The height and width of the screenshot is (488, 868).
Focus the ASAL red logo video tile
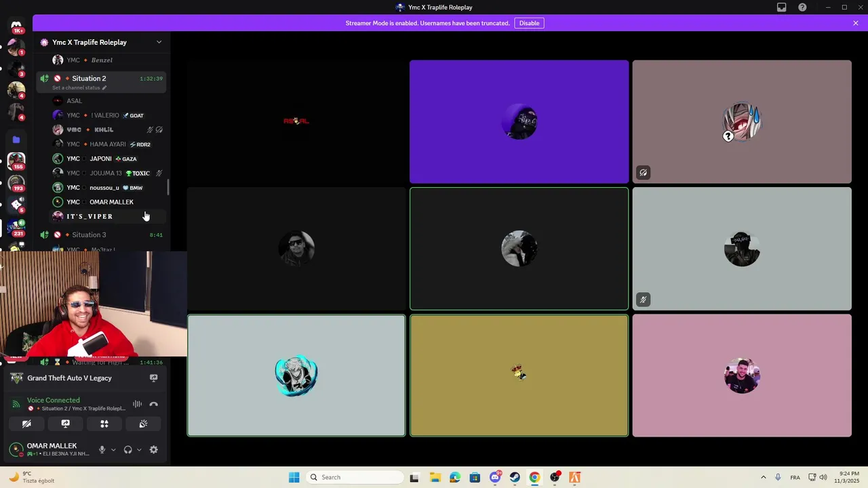coord(296,121)
